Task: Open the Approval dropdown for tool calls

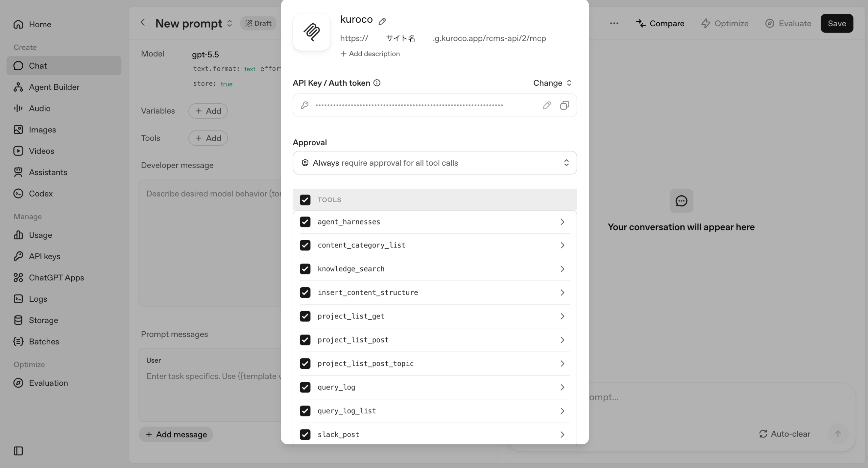Action: pyautogui.click(x=435, y=163)
